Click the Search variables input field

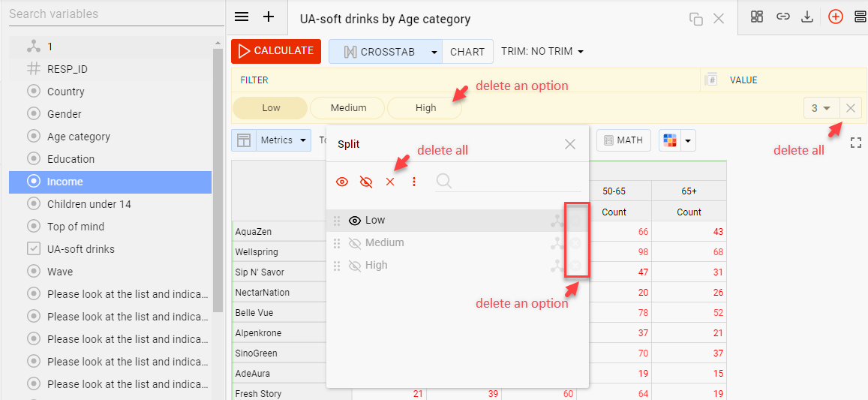(113, 14)
